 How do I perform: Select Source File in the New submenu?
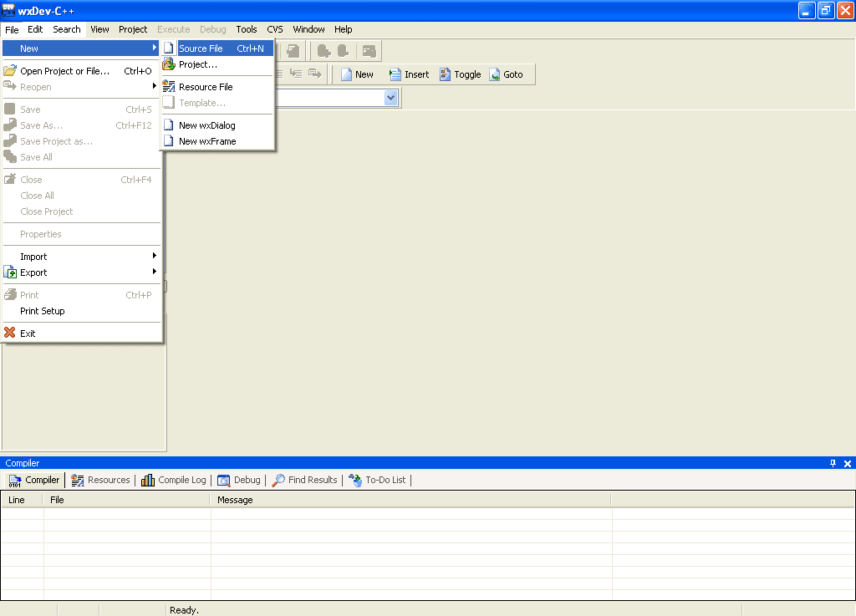click(x=218, y=48)
